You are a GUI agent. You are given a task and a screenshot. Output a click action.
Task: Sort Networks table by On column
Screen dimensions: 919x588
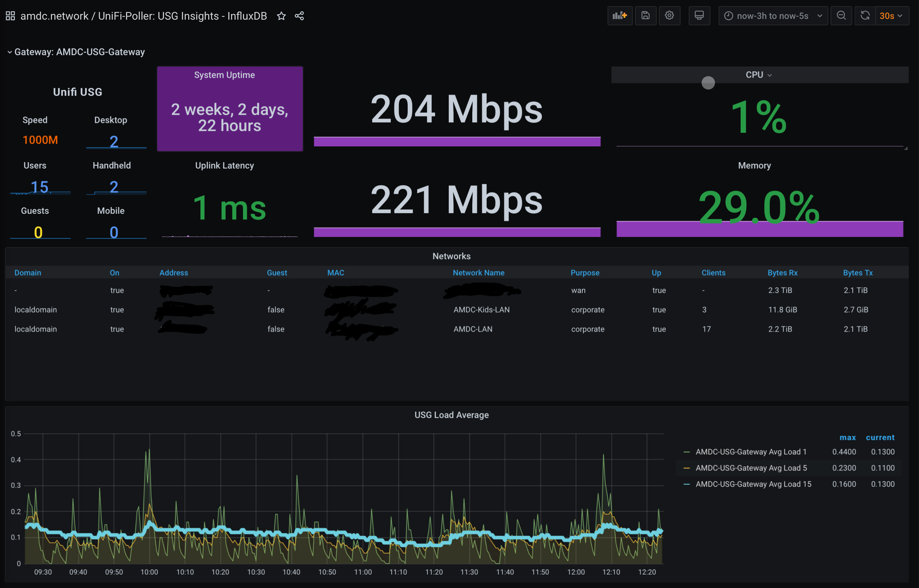pos(114,273)
